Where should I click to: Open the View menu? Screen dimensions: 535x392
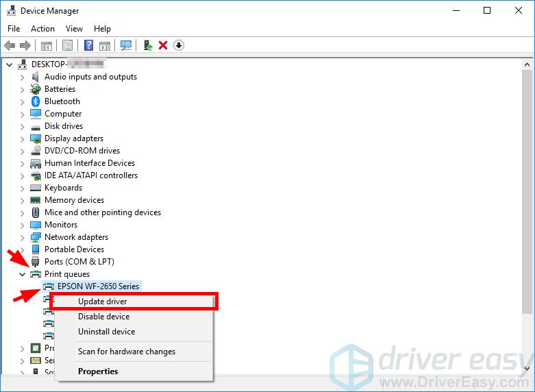[x=74, y=29]
